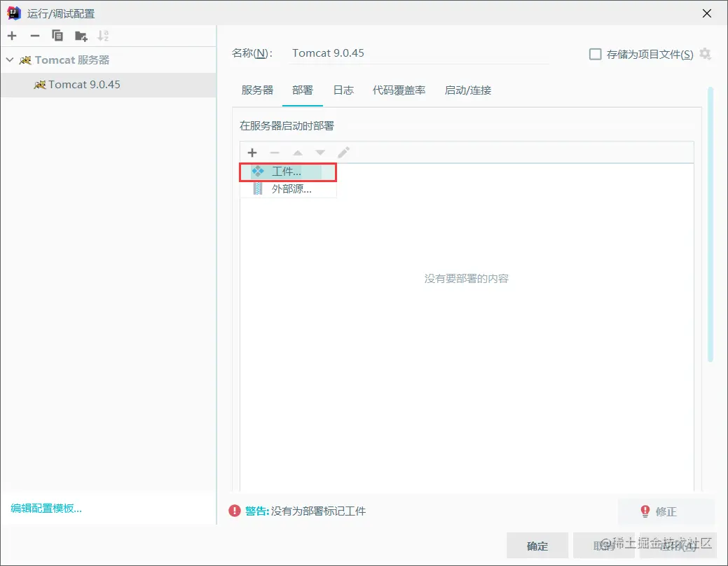Open the 编辑配置模板... link
Screen dimensions: 728x566
(46, 509)
